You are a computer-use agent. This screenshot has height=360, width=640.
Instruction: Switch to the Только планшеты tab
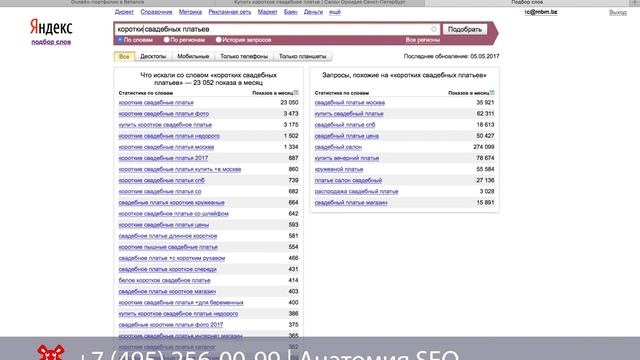click(x=302, y=56)
